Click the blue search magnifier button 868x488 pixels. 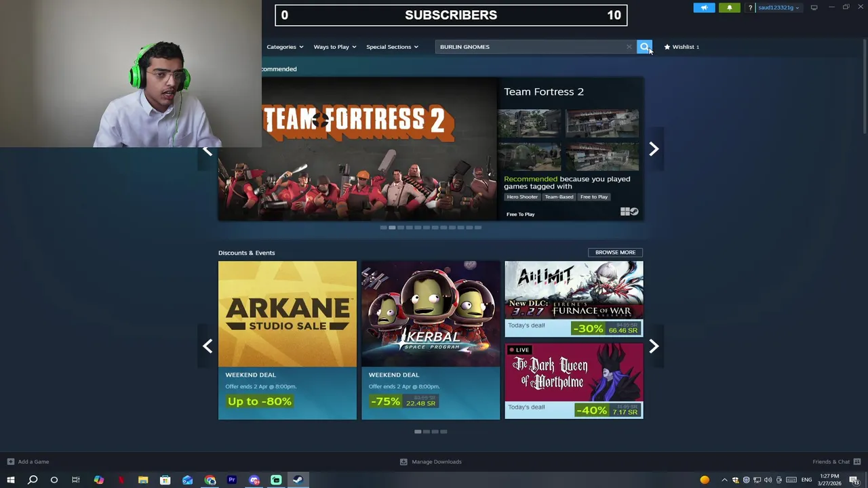point(644,47)
